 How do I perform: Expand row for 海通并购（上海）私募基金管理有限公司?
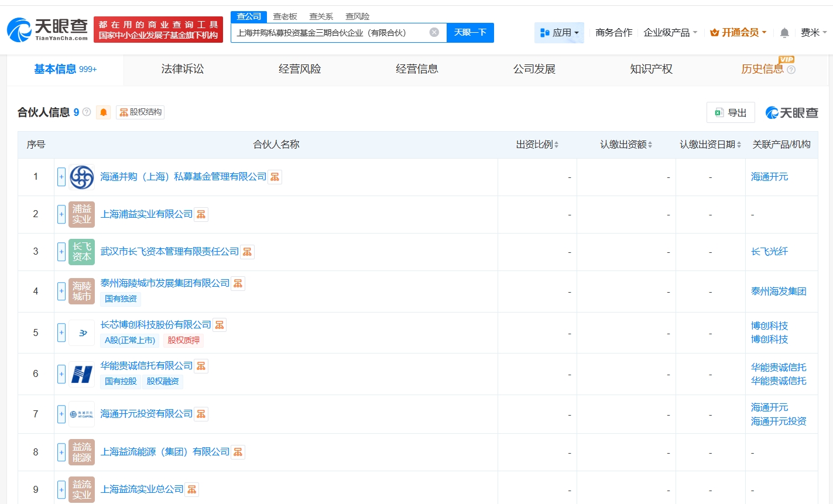coord(61,177)
